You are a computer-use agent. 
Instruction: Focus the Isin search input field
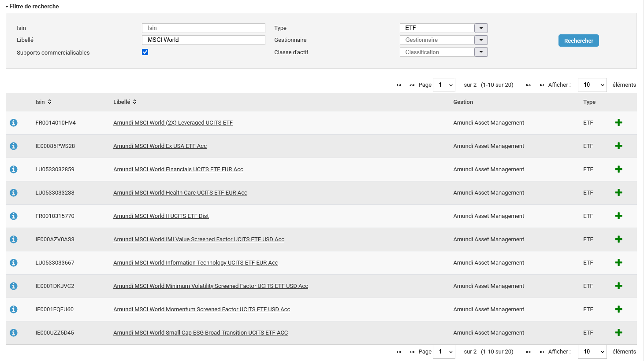pyautogui.click(x=204, y=28)
